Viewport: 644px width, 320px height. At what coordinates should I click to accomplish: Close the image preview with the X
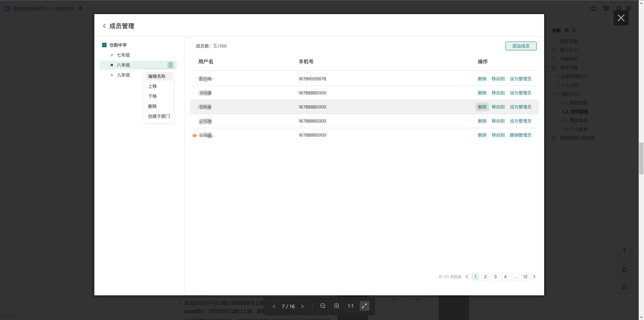pos(621,18)
